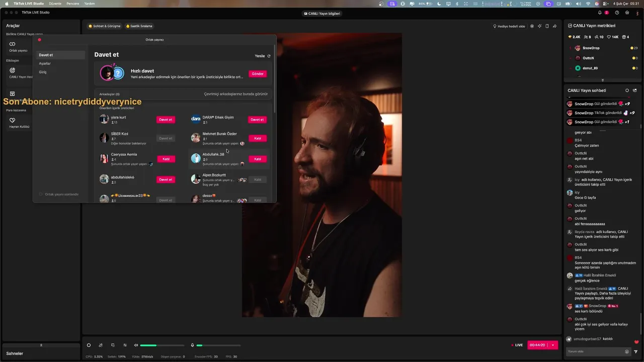644x362 pixels.
Task: Open dropdown arrow beside live timer
Action: pyautogui.click(x=553, y=345)
